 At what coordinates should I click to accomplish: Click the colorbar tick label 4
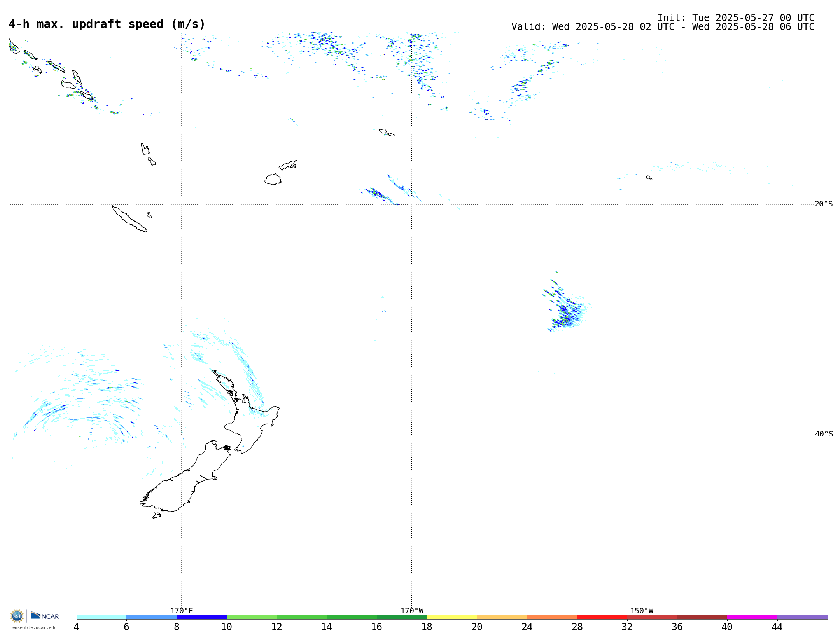click(77, 627)
